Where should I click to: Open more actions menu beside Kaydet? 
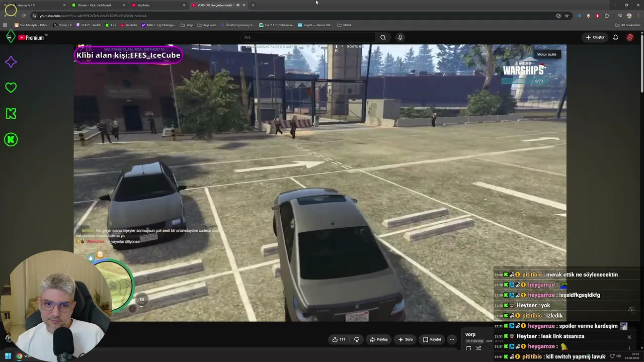point(452,339)
